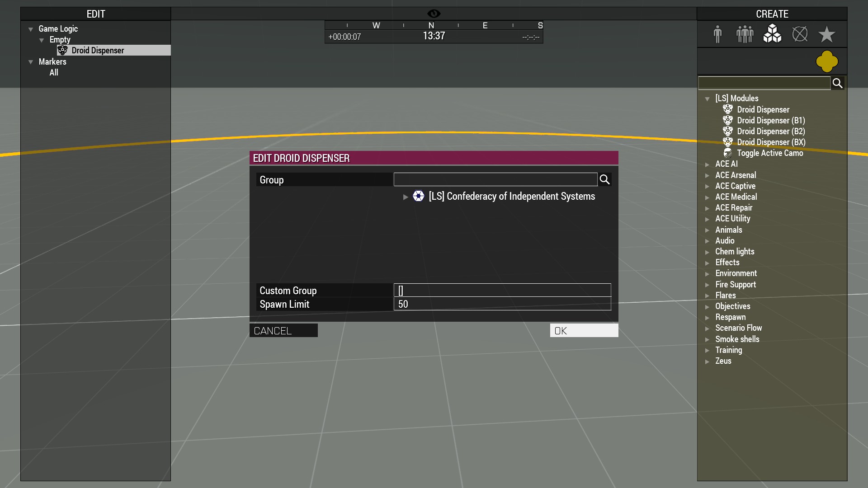Select the modules create mode icon

[772, 34]
